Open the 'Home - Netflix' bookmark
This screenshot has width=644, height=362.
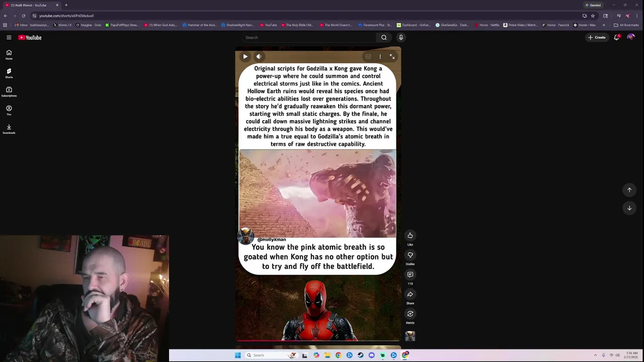488,25
